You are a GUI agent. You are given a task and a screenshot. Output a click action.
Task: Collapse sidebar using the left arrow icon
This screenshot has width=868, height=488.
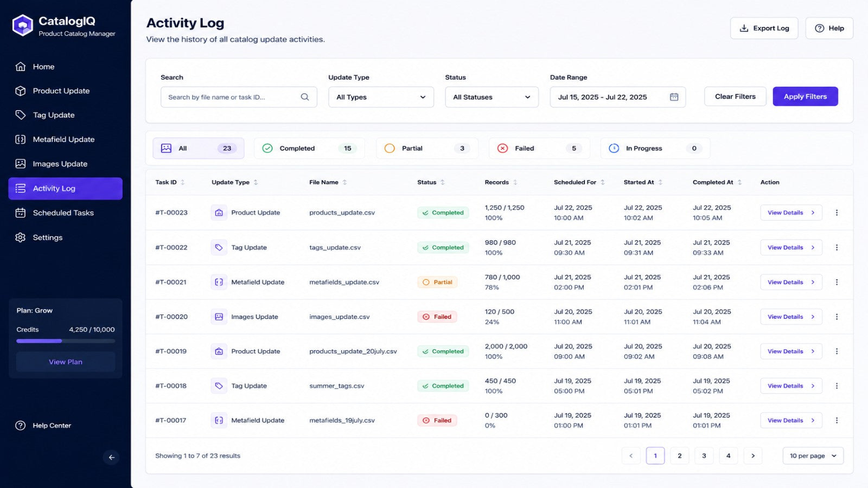point(111,457)
